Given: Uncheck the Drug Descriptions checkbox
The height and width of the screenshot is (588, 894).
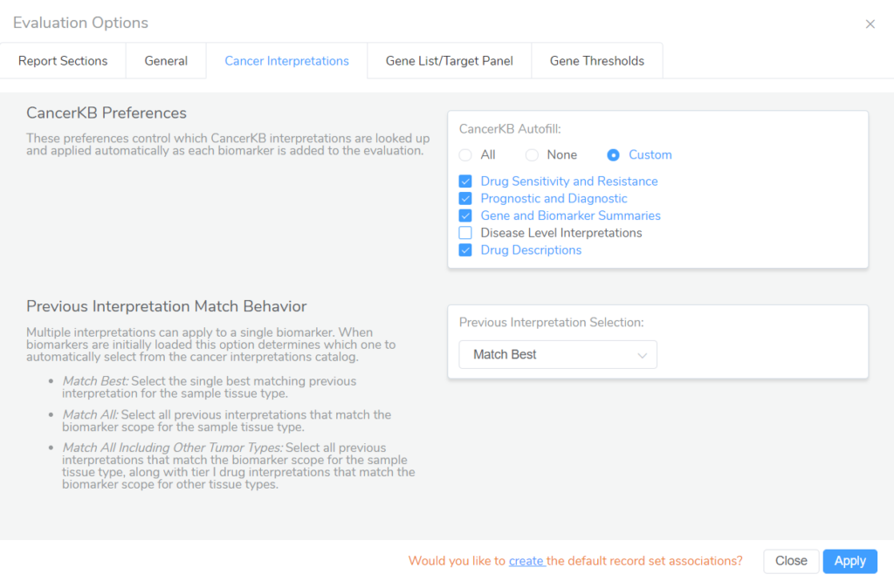Looking at the screenshot, I should [x=465, y=250].
